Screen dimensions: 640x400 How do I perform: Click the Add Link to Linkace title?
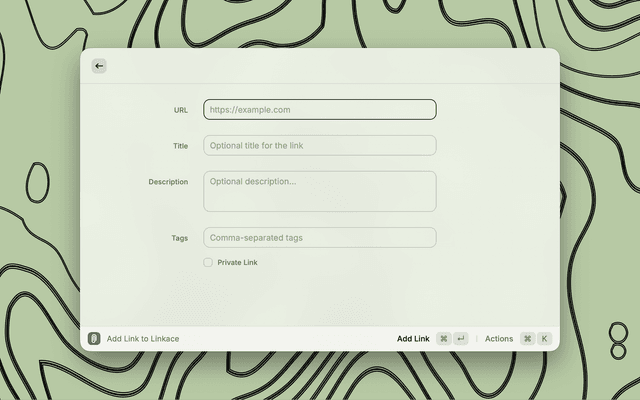point(143,339)
